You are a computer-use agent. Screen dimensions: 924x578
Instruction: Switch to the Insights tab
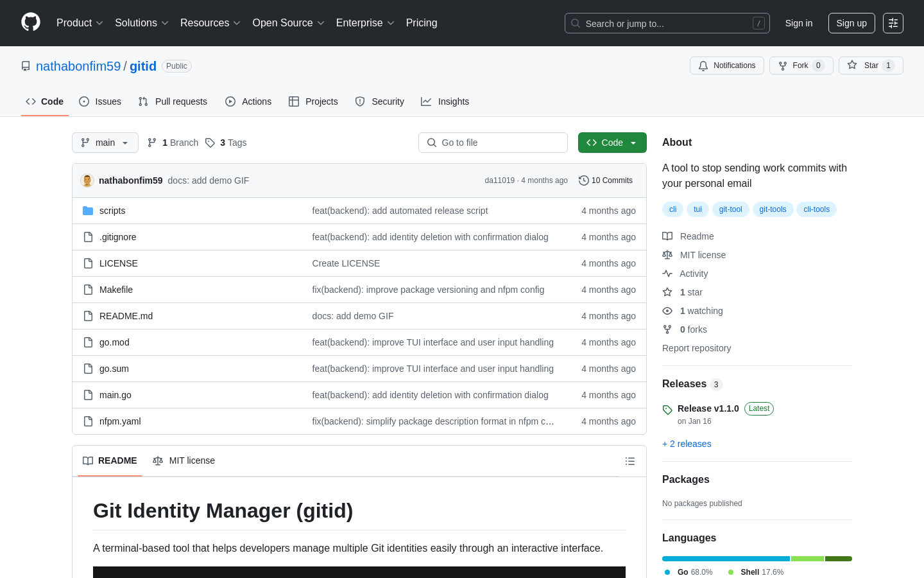(x=445, y=101)
